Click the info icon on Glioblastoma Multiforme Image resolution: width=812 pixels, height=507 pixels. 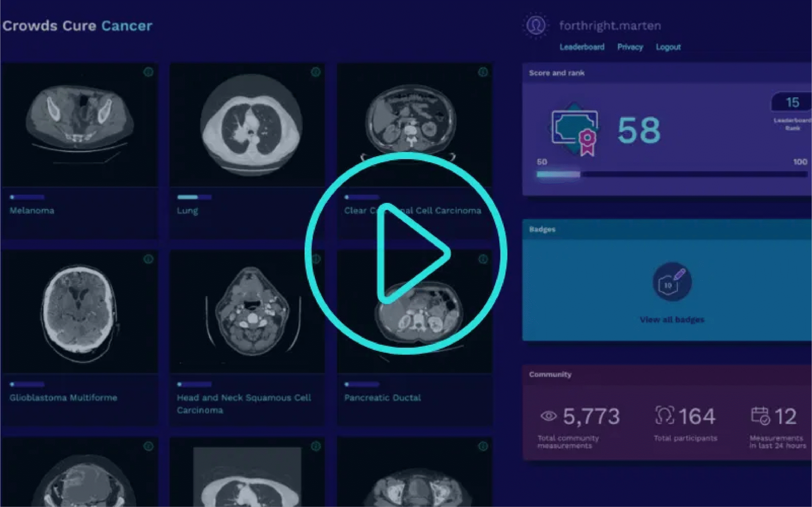149,259
